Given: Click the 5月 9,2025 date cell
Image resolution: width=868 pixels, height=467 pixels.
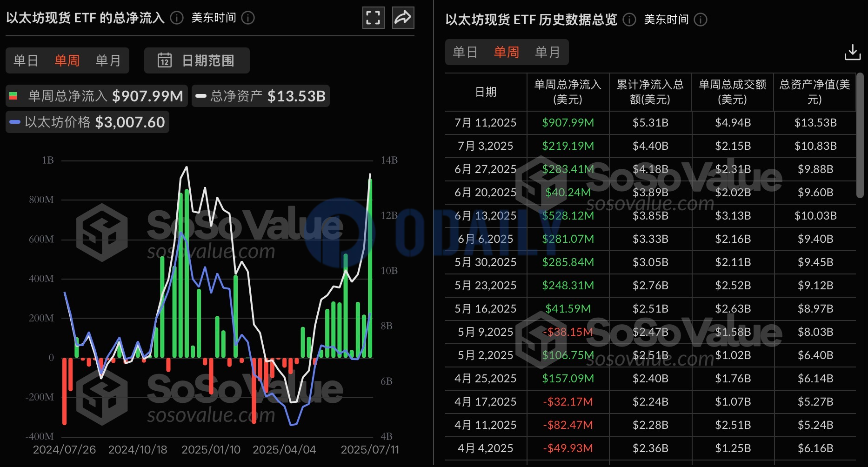Looking at the screenshot, I should pos(486,332).
